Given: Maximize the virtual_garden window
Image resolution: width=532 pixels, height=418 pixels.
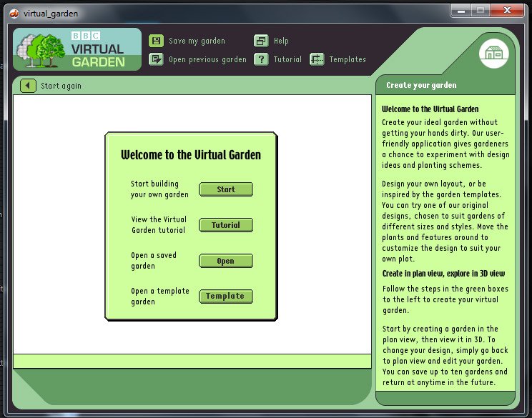Looking at the screenshot, I should pos(480,11).
